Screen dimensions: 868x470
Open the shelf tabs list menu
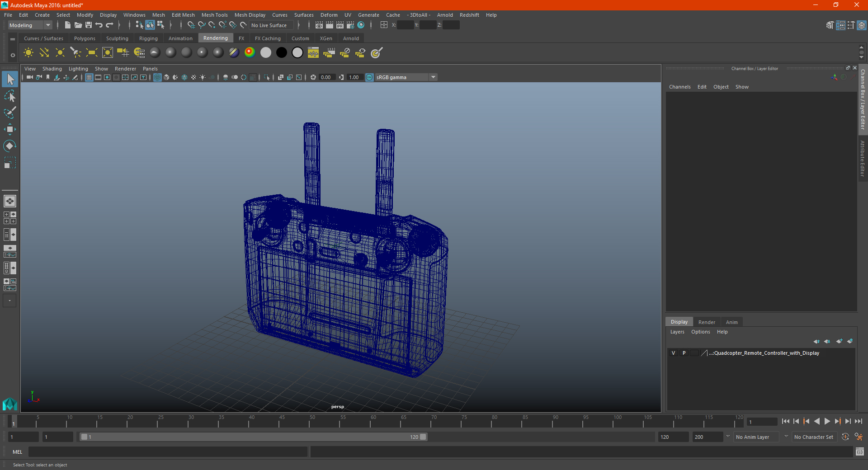point(13,39)
